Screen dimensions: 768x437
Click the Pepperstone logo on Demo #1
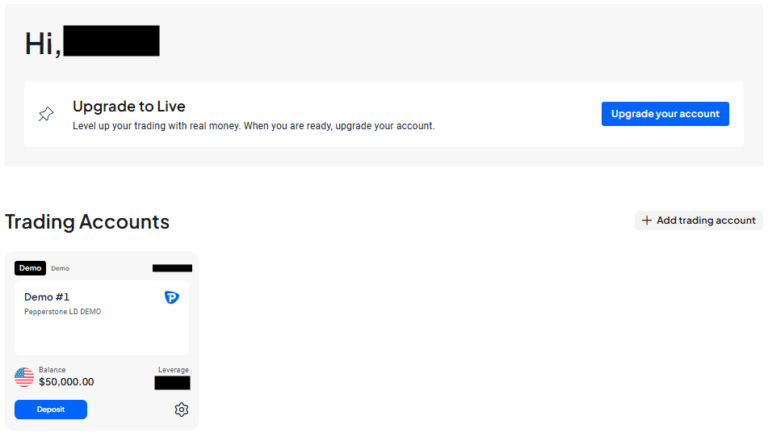(171, 297)
